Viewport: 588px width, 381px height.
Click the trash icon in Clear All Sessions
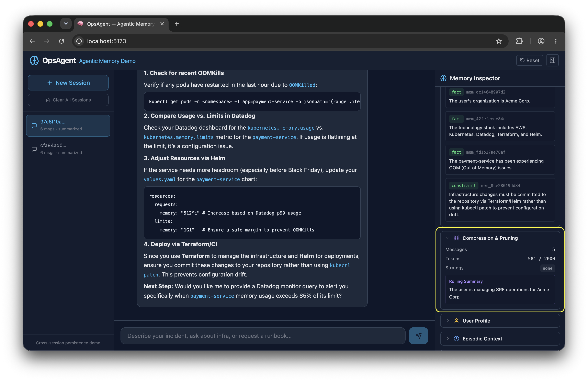(x=48, y=100)
